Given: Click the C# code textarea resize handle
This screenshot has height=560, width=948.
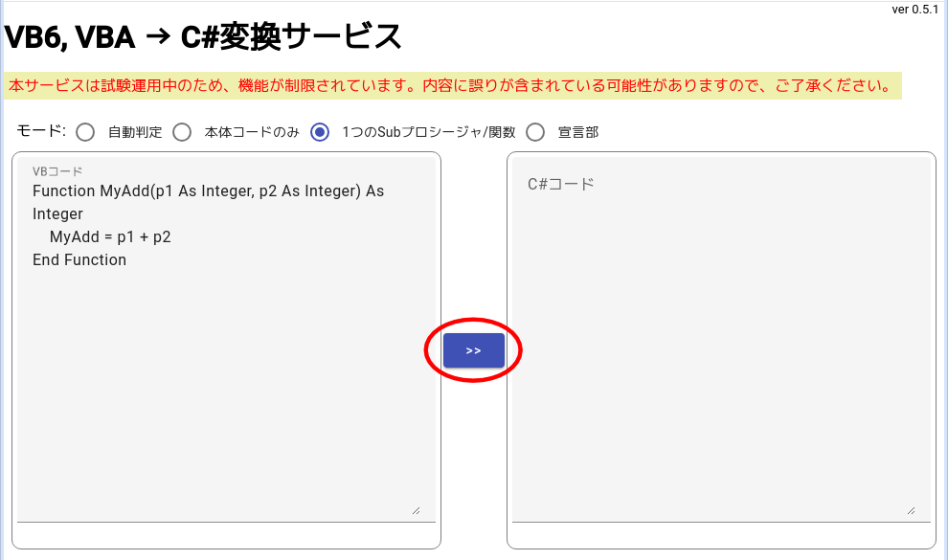Looking at the screenshot, I should pyautogui.click(x=911, y=510).
